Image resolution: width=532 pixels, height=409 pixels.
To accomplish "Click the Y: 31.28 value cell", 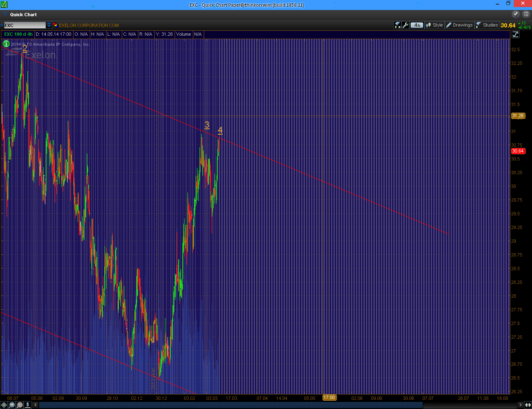I will [x=164, y=34].
